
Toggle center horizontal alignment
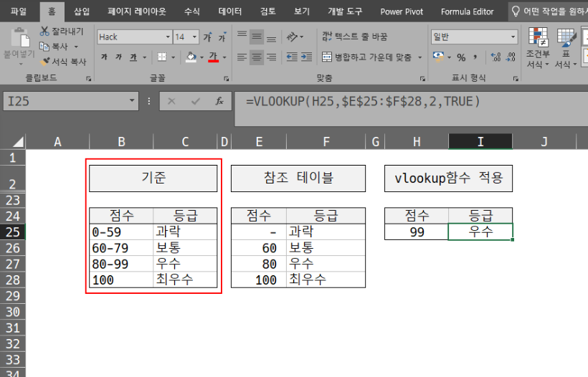pyautogui.click(x=257, y=57)
